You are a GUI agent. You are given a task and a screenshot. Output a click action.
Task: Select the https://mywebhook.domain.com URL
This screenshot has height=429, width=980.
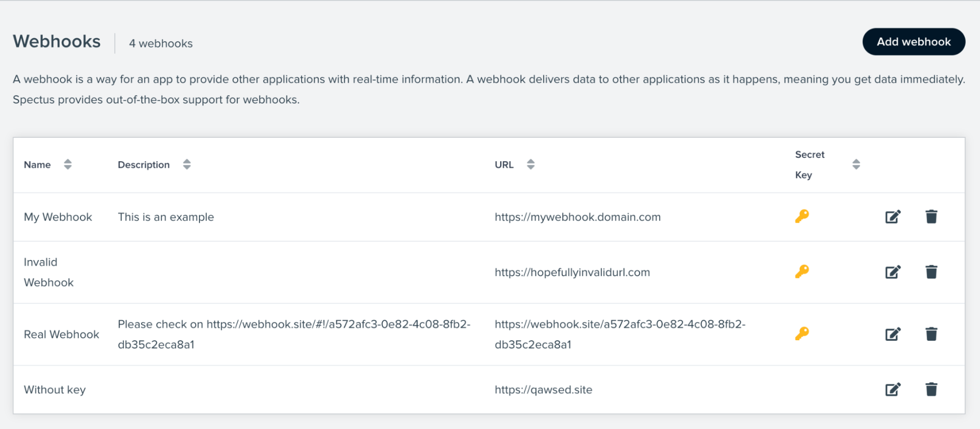[x=578, y=217]
